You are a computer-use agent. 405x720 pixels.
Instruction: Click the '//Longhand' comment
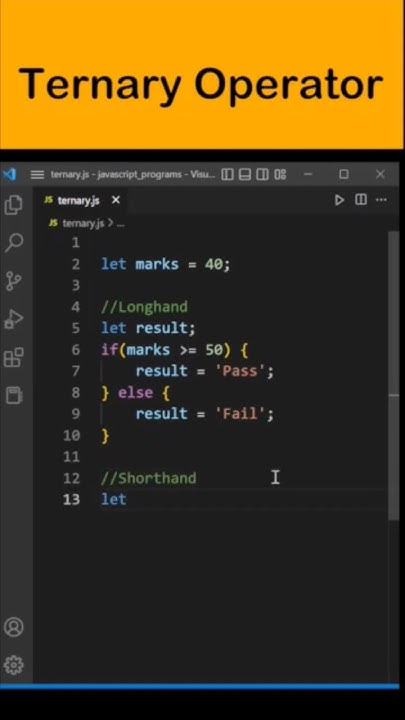(x=144, y=307)
